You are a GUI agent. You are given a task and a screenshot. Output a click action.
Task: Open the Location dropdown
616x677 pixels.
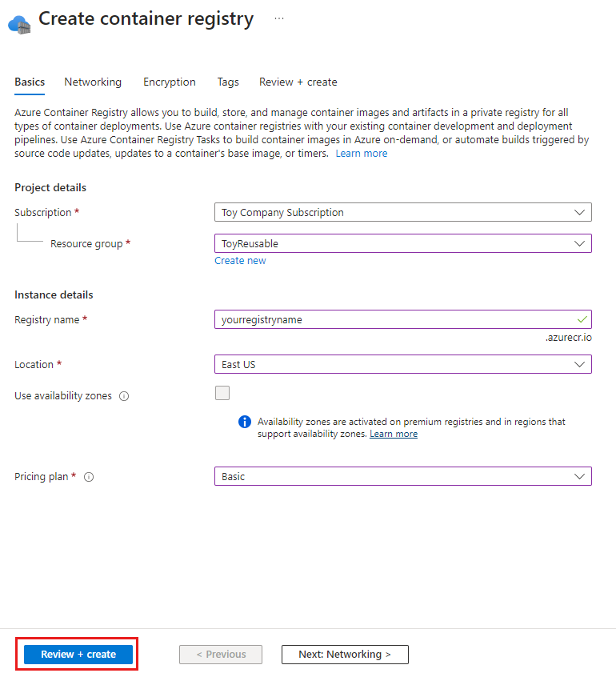pyautogui.click(x=403, y=364)
